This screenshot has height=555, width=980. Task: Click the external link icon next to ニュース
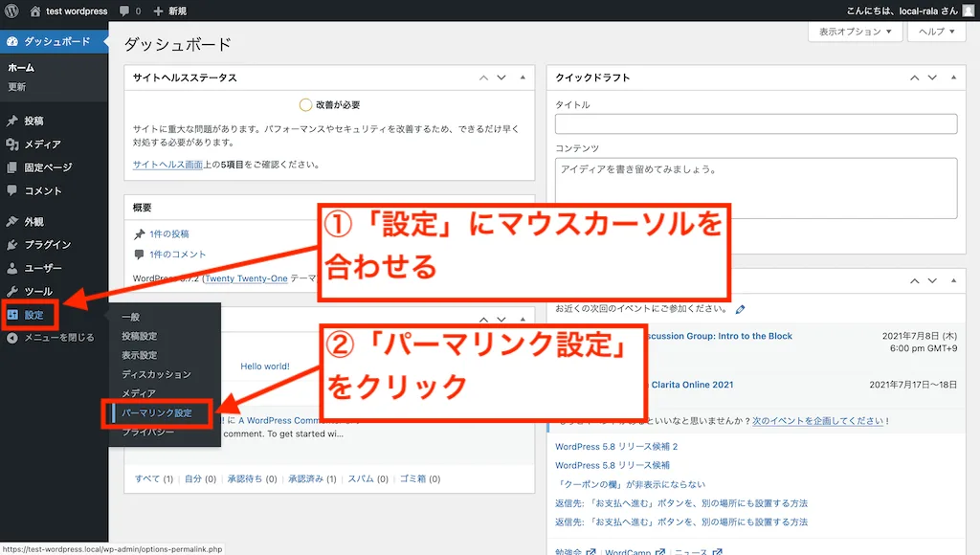[717, 552]
